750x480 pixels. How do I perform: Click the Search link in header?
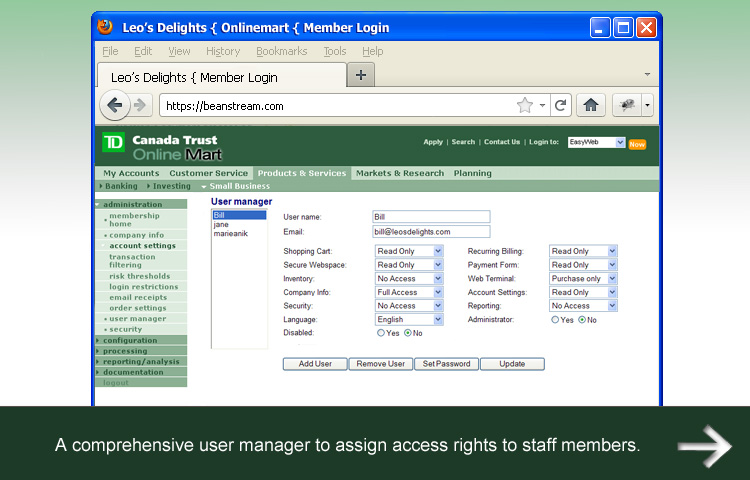click(x=463, y=142)
